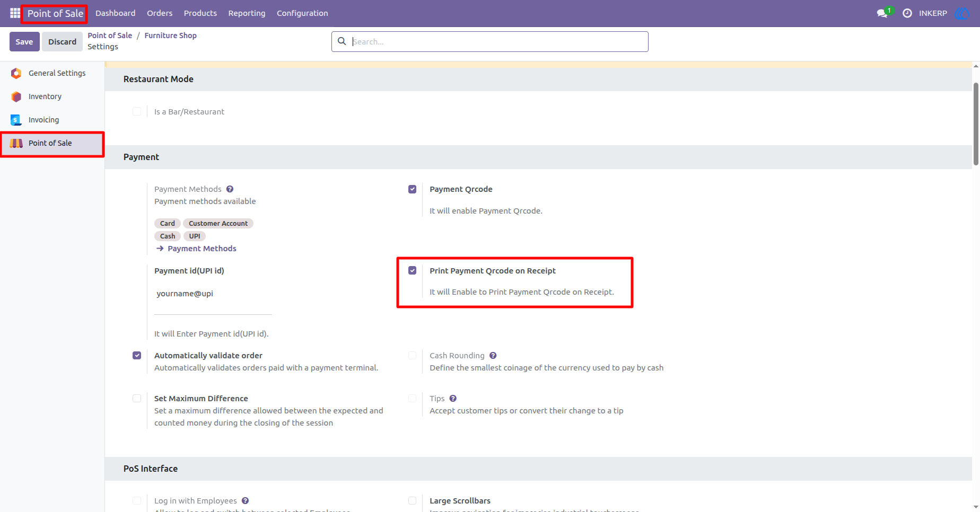Viewport: 980px width, 512px height.
Task: Open the apps grid menu icon
Action: pos(15,13)
